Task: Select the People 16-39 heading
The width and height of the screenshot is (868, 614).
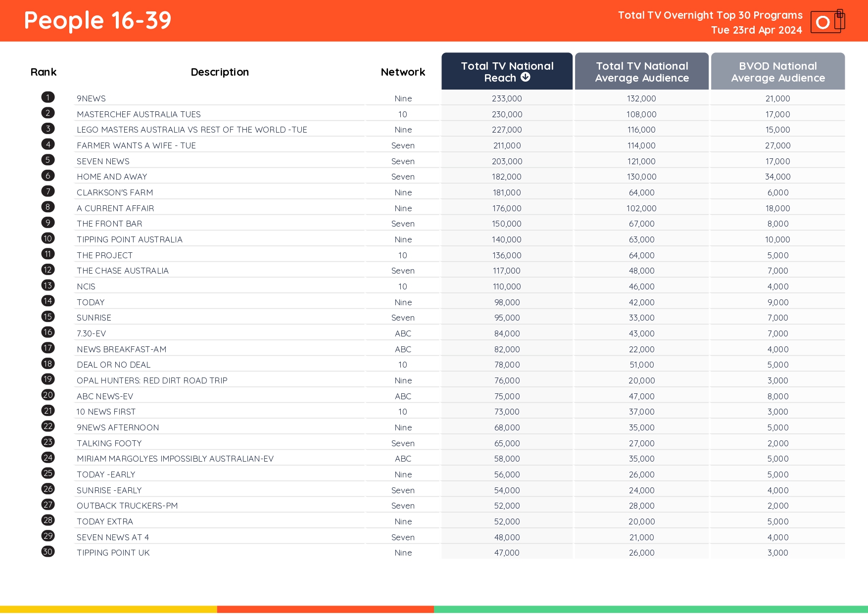Action: pyautogui.click(x=97, y=20)
